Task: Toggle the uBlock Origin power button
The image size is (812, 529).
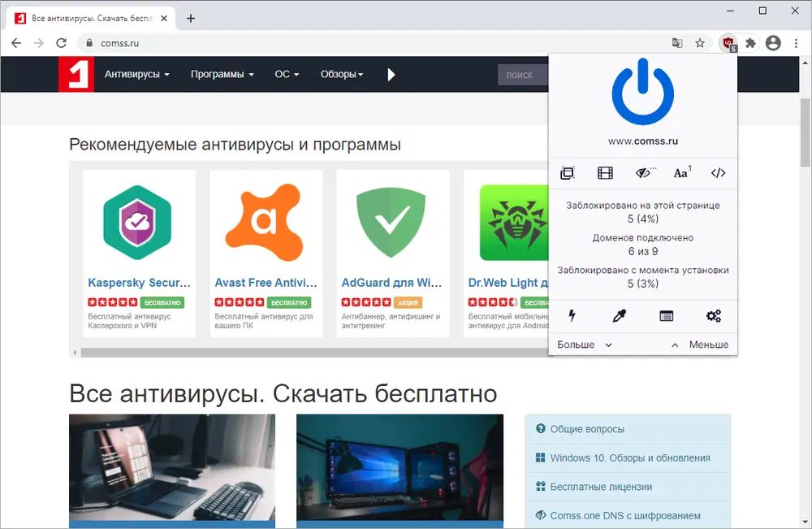Action: point(642,92)
